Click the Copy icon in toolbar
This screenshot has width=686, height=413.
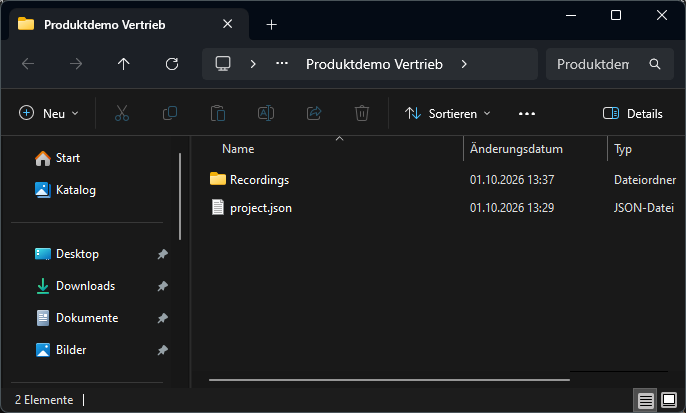tap(170, 113)
